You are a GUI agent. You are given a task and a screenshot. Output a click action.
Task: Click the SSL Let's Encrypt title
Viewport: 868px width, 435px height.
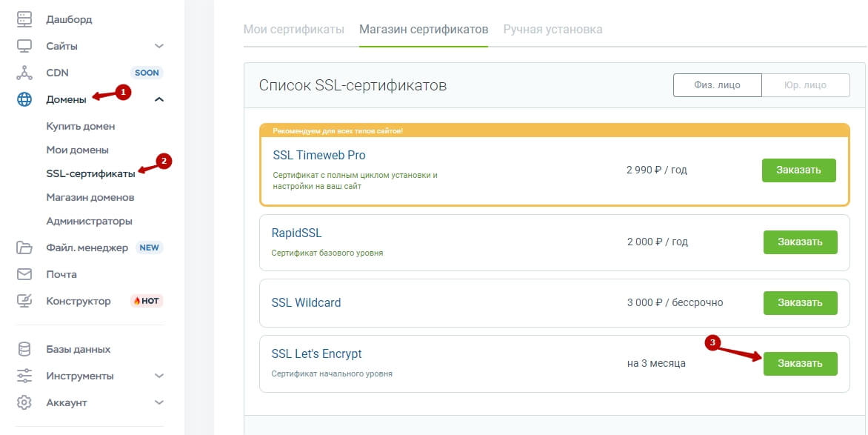pos(317,353)
